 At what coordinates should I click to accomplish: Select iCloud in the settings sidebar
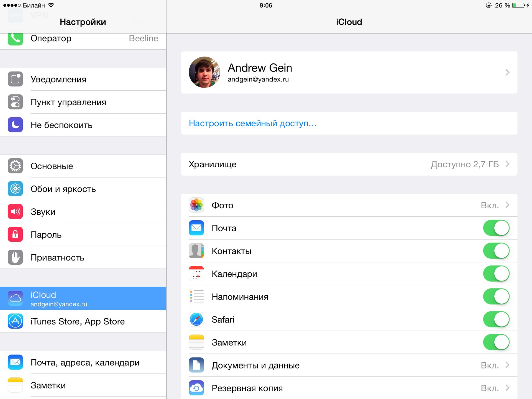83,298
